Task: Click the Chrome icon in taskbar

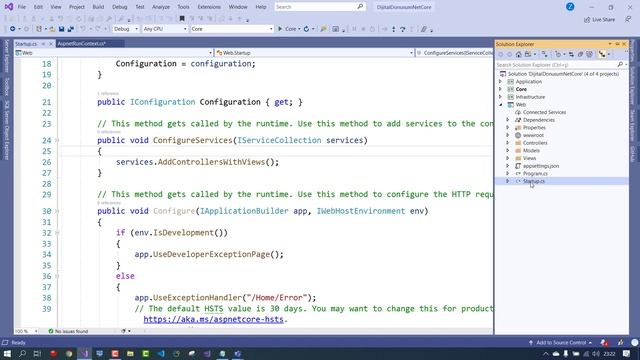Action: tap(69, 353)
